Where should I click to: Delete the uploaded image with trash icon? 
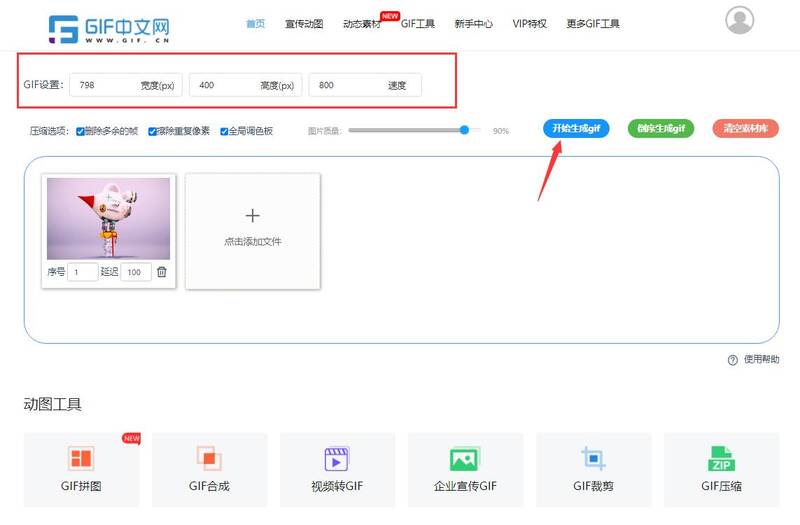162,272
